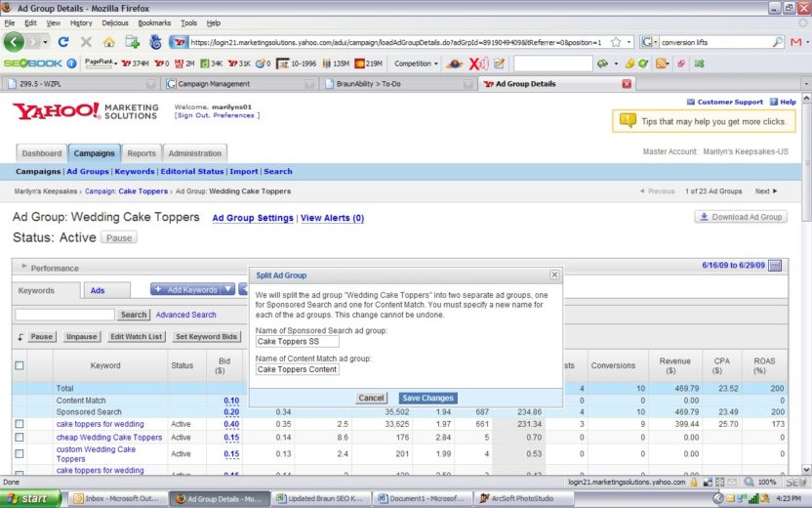Viewport: 812px width, 508px height.
Task: Click the red X highlight toolbar icon
Action: point(478,63)
